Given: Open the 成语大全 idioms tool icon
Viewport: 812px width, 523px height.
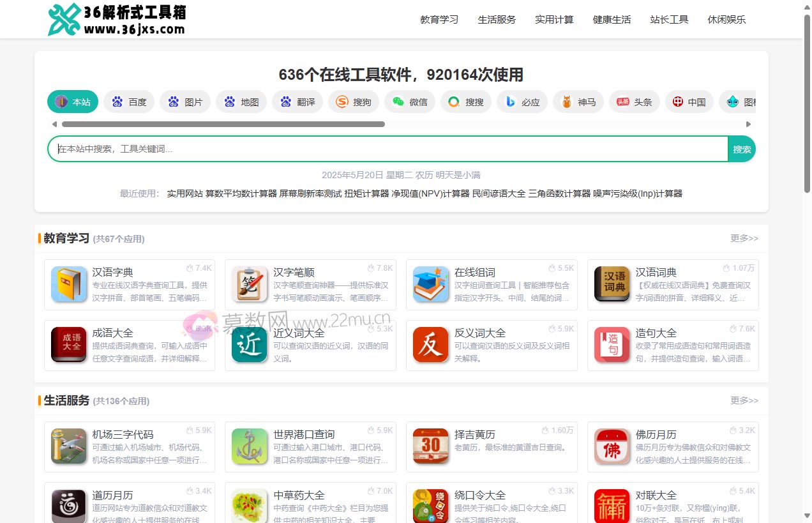Looking at the screenshot, I should (68, 345).
